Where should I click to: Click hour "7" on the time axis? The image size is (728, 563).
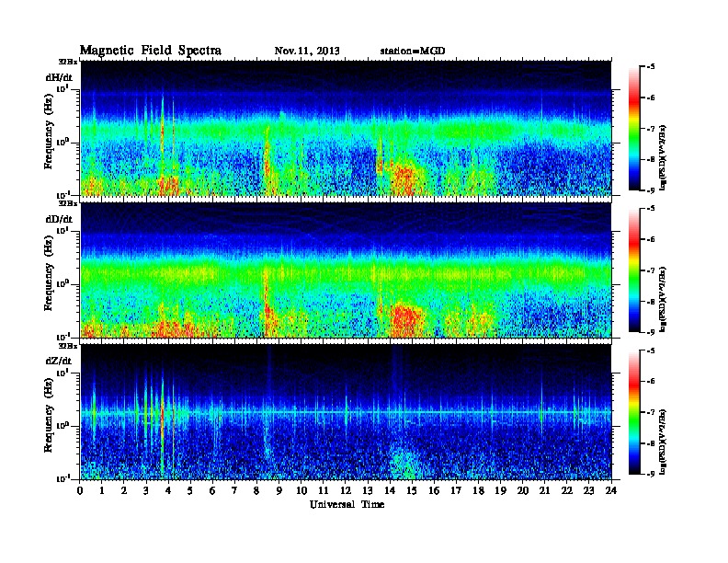point(235,490)
